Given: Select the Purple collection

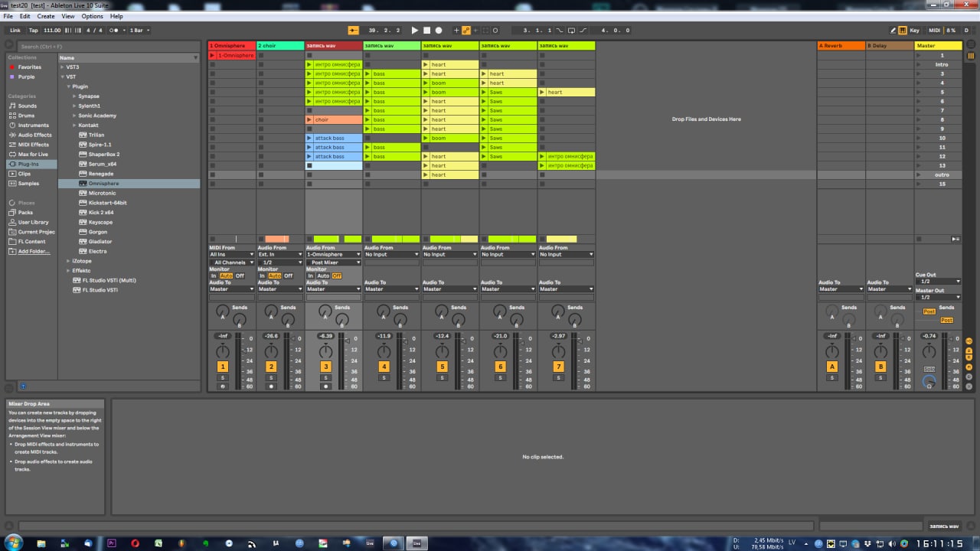Looking at the screenshot, I should 26,77.
